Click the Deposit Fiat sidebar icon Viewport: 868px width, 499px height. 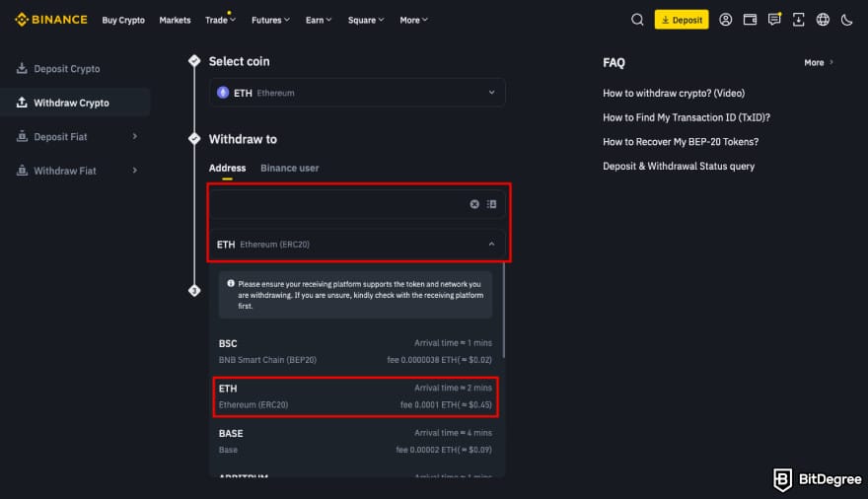tap(22, 136)
